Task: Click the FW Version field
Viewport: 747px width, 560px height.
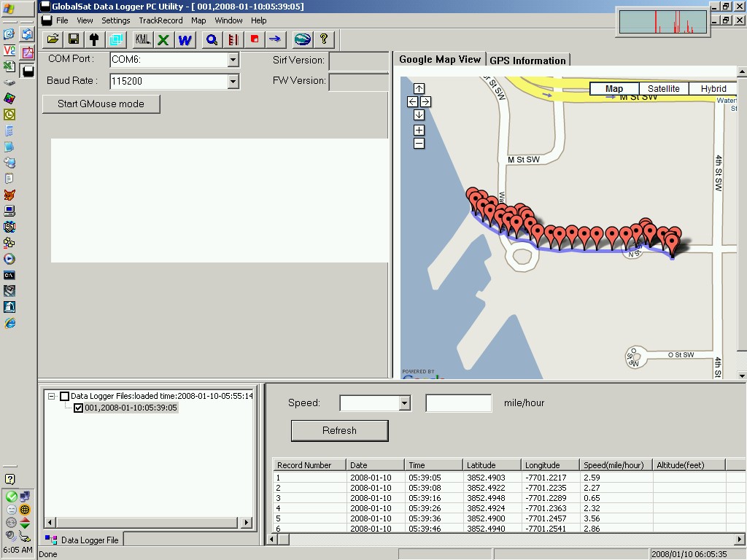Action: [359, 82]
